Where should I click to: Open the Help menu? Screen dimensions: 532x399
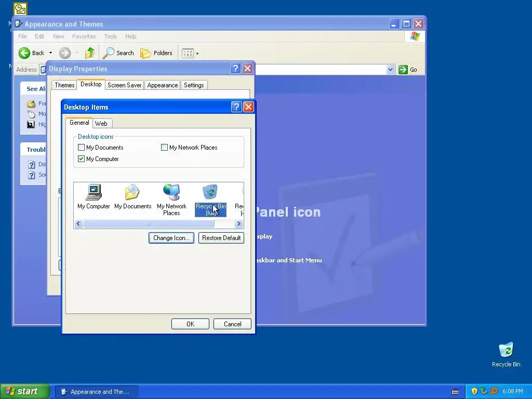point(130,36)
